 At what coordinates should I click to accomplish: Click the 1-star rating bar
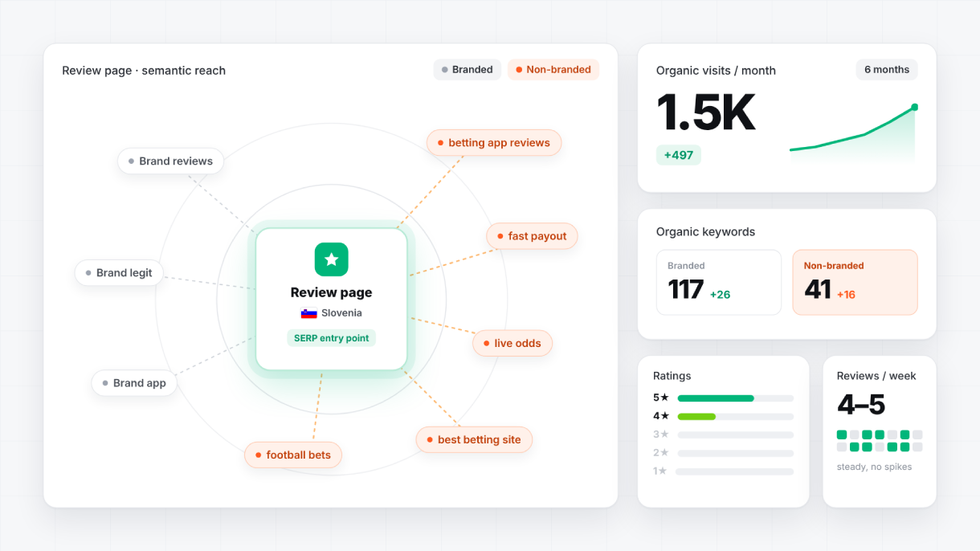click(736, 471)
